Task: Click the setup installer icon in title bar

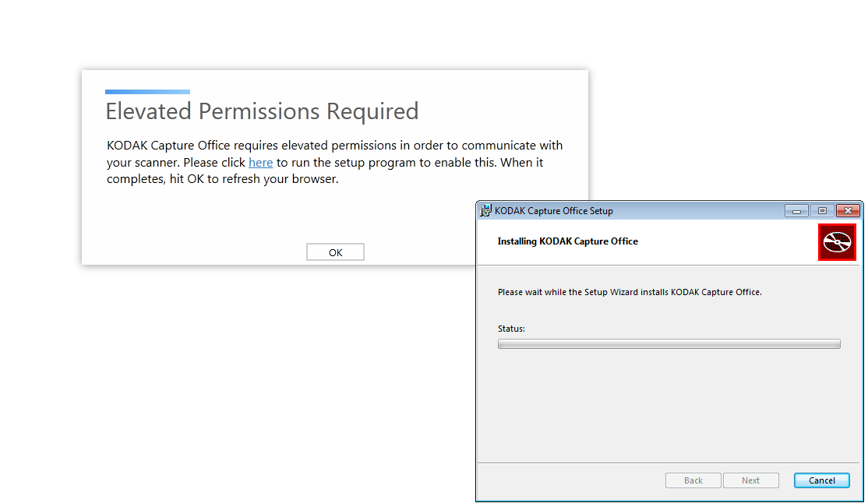Action: click(486, 210)
